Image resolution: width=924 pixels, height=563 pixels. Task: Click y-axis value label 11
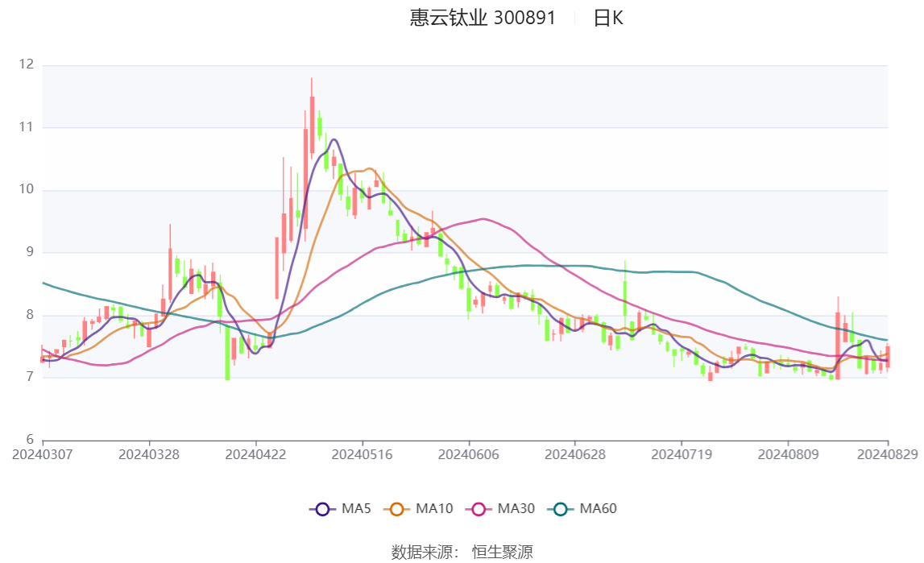(x=27, y=126)
